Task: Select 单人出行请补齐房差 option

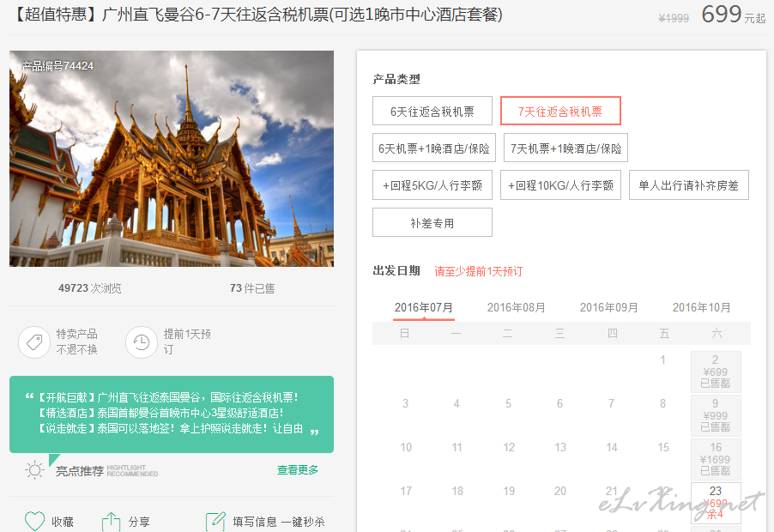Action: (688, 185)
